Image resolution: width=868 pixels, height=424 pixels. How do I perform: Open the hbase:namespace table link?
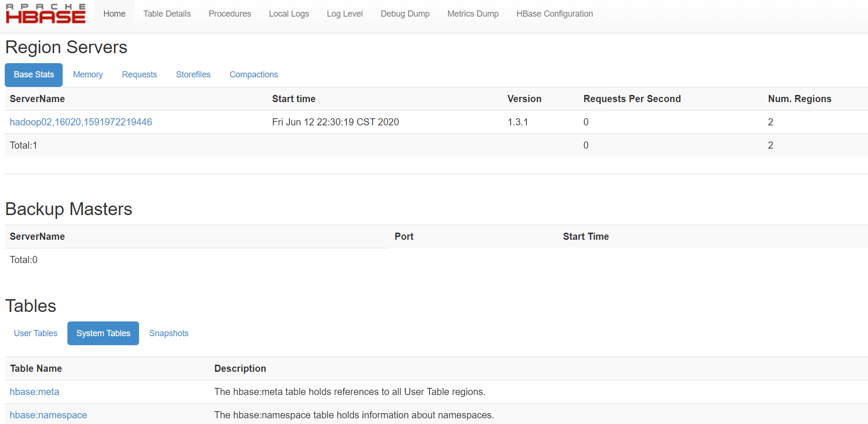[48, 415]
